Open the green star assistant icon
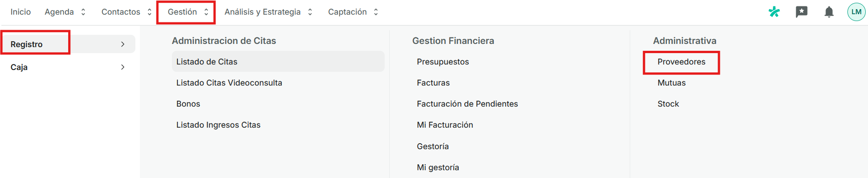Viewport: 868px width, 178px height. 774,12
